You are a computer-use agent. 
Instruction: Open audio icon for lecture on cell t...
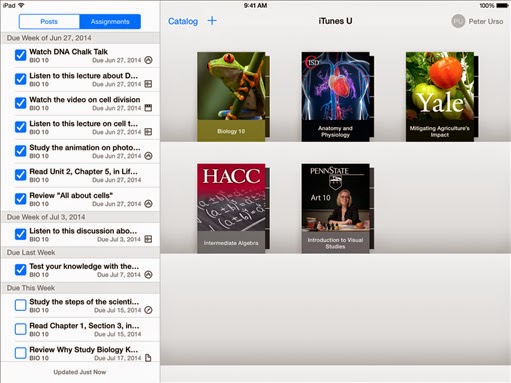(x=148, y=132)
